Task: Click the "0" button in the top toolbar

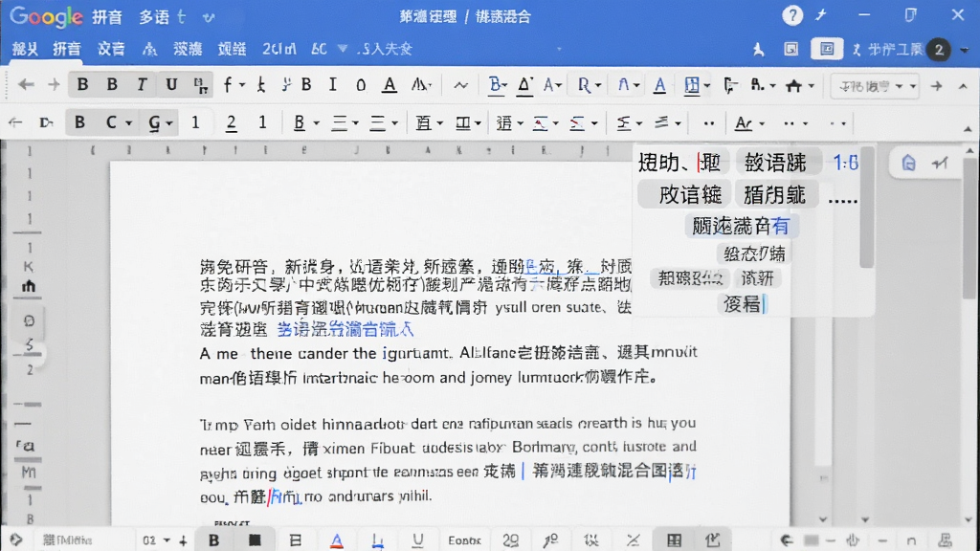Action: click(361, 85)
